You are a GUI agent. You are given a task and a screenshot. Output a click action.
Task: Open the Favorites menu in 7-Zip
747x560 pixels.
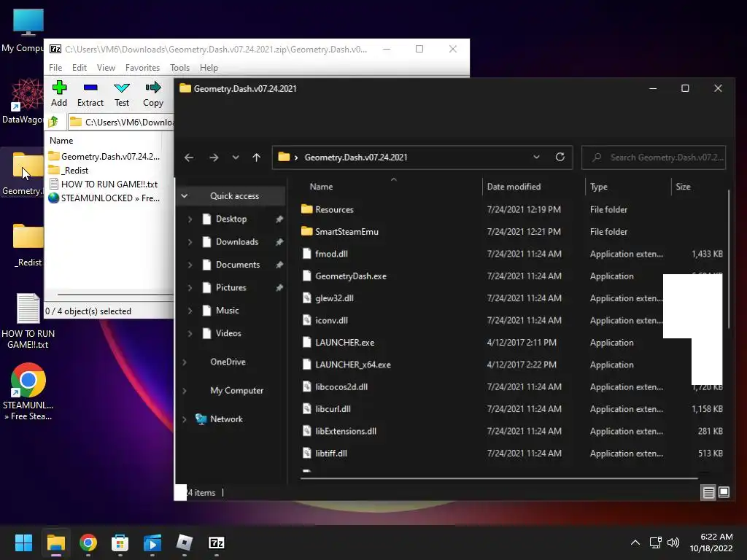pyautogui.click(x=142, y=68)
